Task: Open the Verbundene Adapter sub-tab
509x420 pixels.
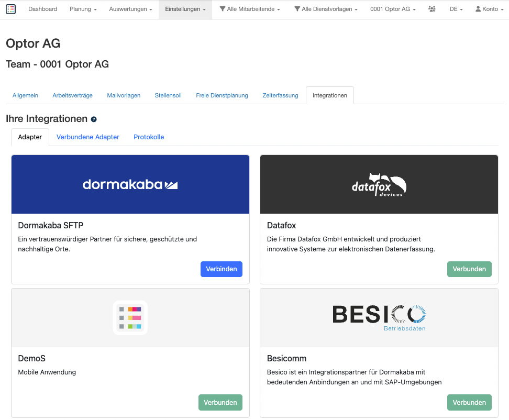Action: (87, 137)
